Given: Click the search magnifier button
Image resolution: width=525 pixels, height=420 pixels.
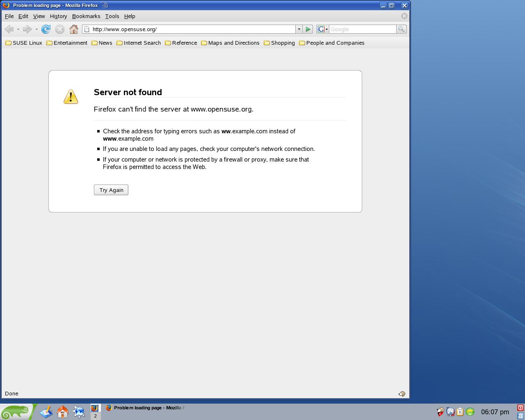Looking at the screenshot, I should click(x=401, y=29).
